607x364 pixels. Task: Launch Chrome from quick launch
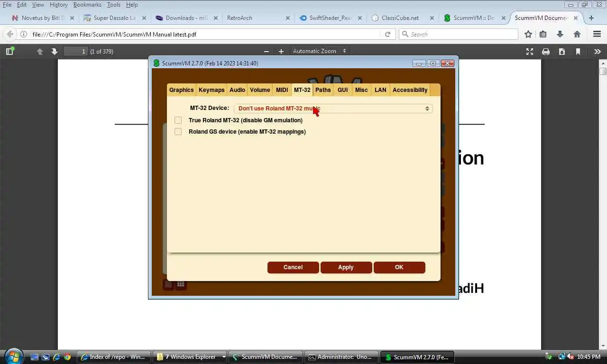pos(67,357)
